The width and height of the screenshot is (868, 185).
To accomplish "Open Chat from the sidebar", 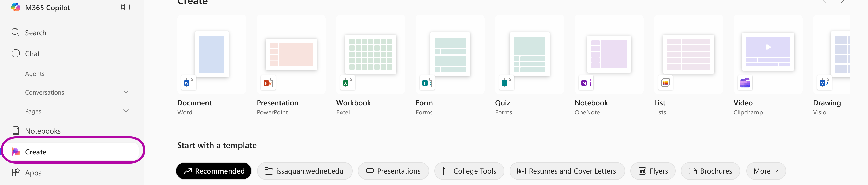I will click(32, 54).
